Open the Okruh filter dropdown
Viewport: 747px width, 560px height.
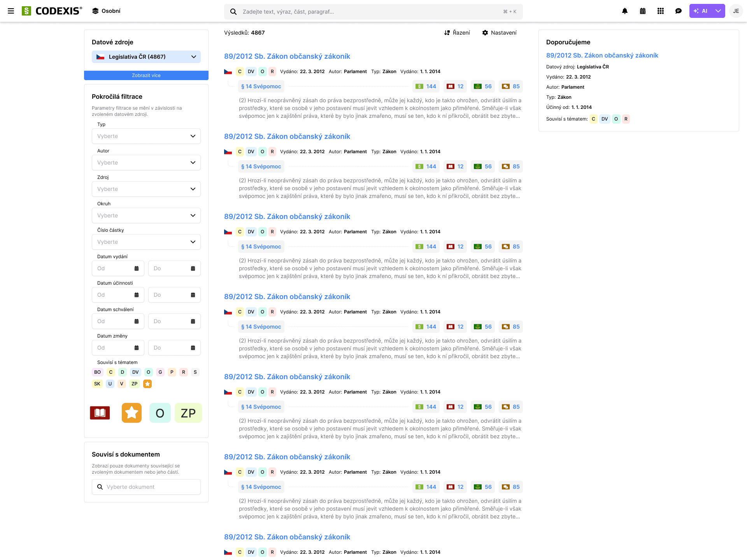[146, 215]
